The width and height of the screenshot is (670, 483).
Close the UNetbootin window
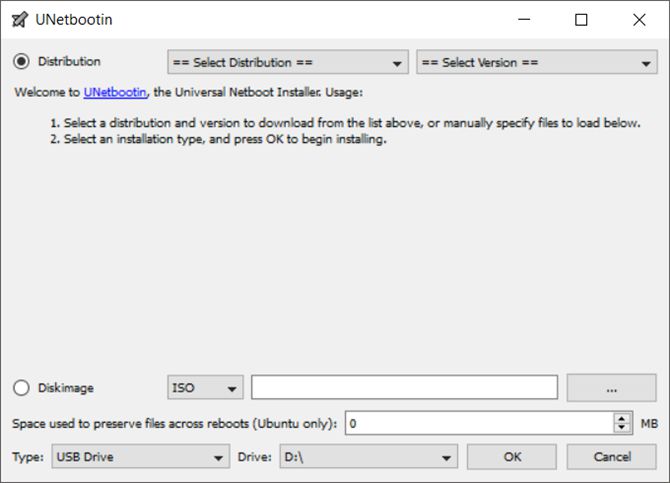(639, 20)
